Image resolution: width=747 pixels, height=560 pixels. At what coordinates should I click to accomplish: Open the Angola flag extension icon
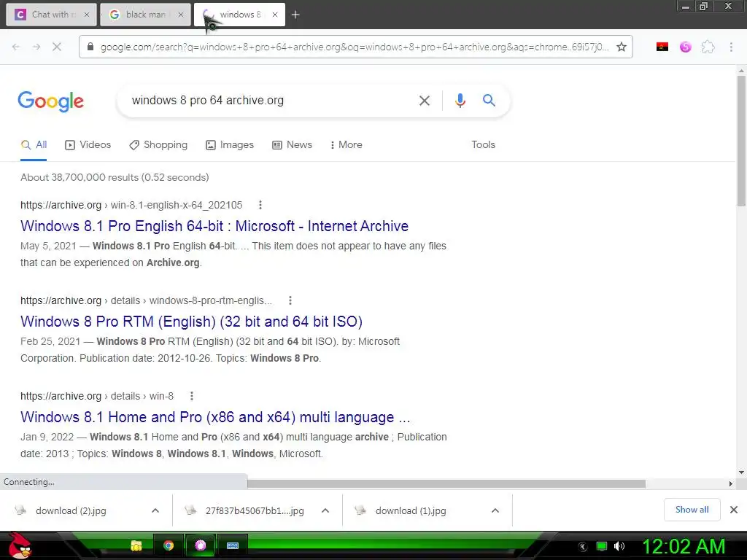point(662,47)
